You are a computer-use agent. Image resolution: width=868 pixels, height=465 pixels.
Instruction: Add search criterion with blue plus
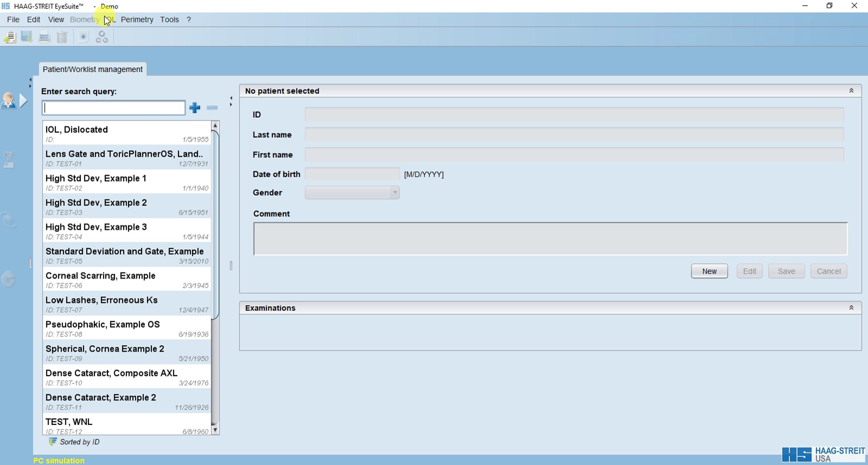195,108
